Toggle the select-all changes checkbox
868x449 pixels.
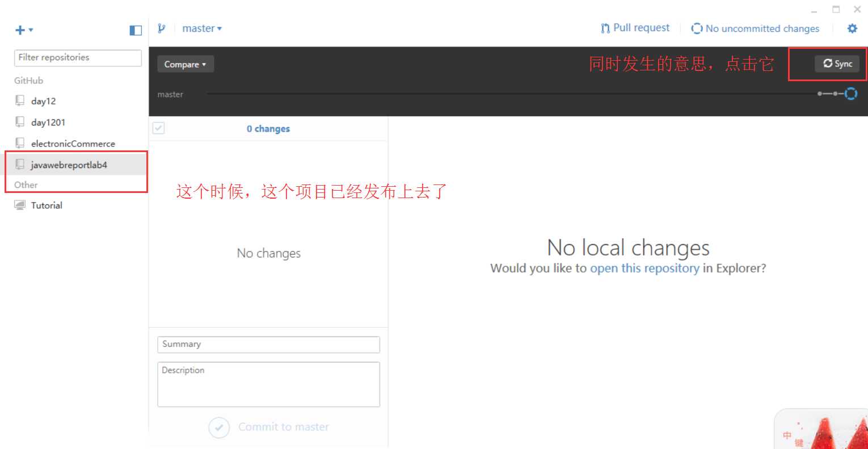tap(158, 128)
